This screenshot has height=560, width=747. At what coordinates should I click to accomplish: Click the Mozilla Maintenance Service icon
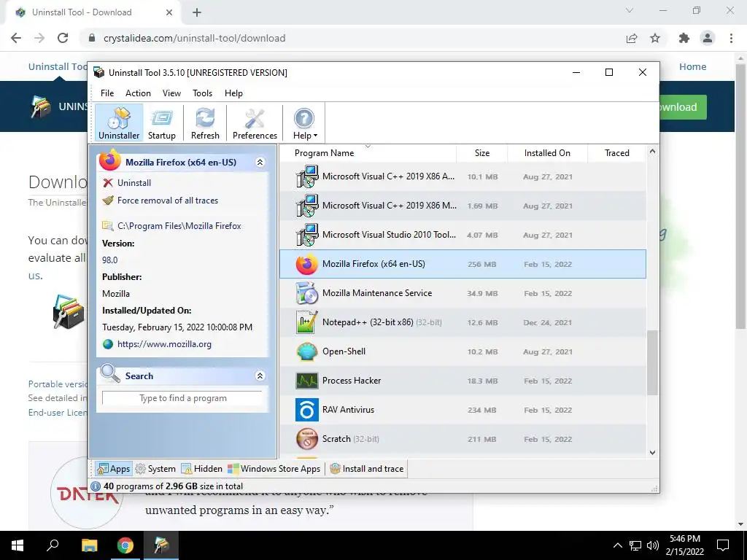coord(307,293)
